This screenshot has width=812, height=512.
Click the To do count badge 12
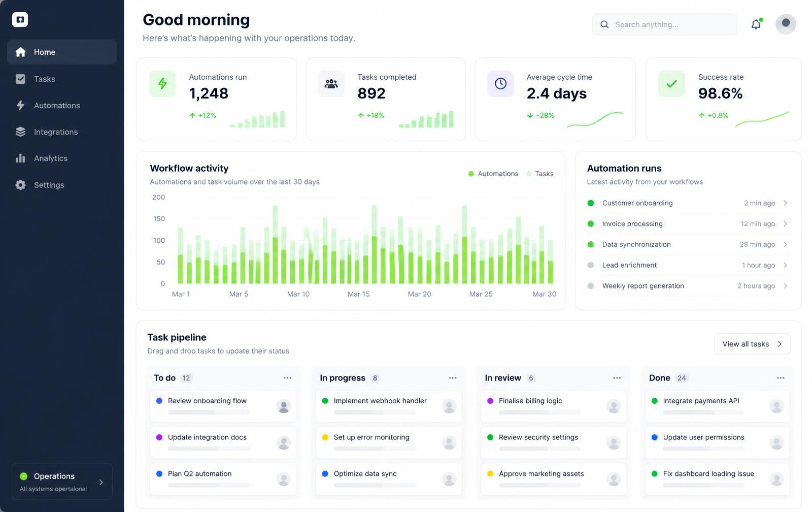[186, 378]
